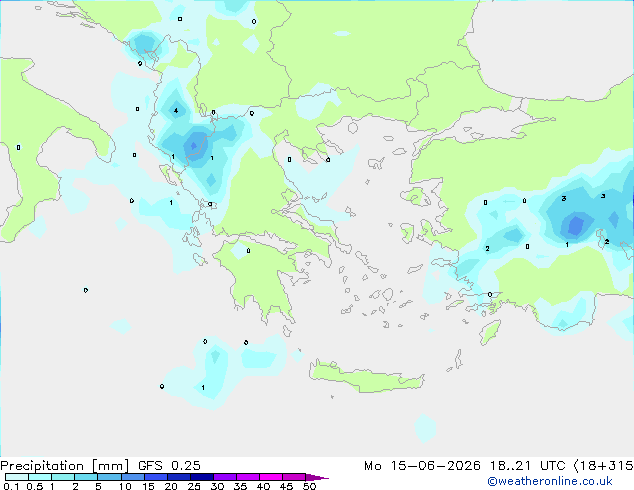
Task: Click the legend value label '25'
Action: (194, 486)
